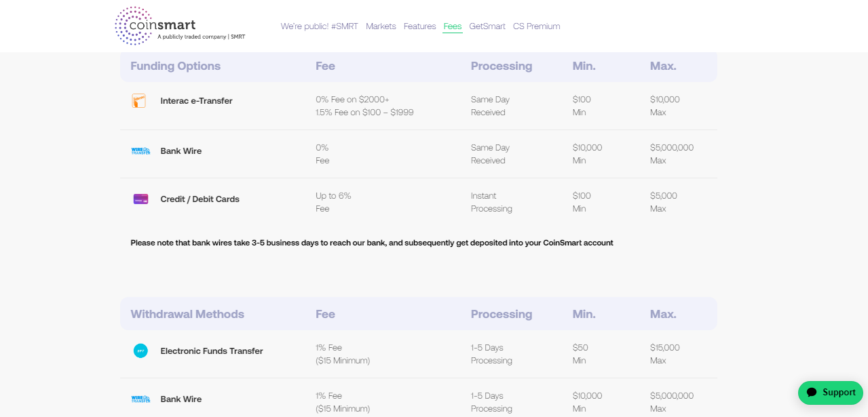This screenshot has height=417, width=868.
Task: Open the Support chat button
Action: 831,393
